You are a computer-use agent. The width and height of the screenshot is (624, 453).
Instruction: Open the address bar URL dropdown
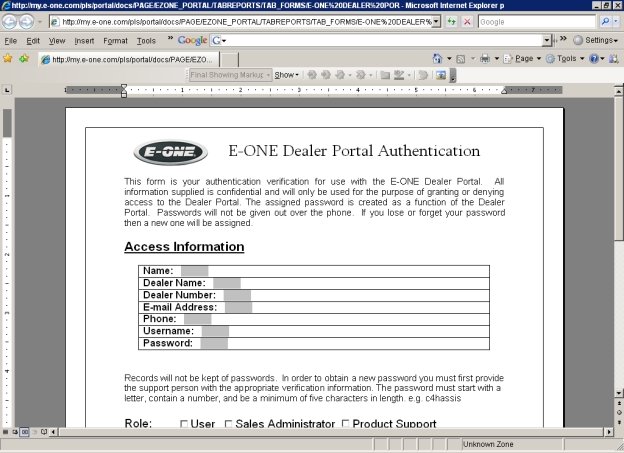coord(437,21)
